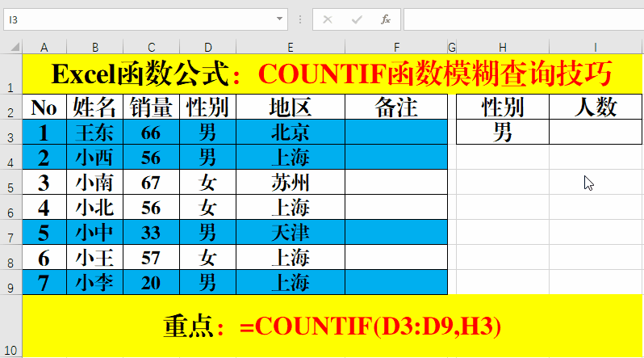Click the '姓名' header cell
Viewport: 644px width, 358px height.
tap(95, 107)
